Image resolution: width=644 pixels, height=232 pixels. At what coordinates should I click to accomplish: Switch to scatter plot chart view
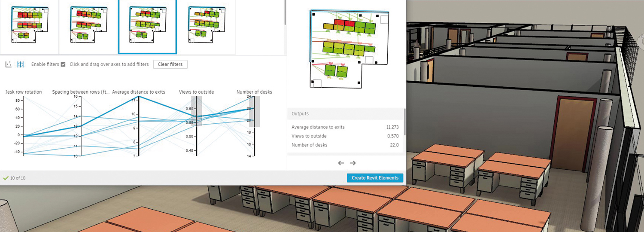tap(9, 64)
